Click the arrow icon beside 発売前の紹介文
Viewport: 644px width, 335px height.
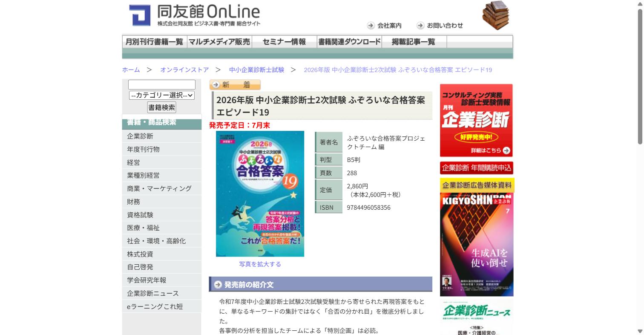point(218,284)
